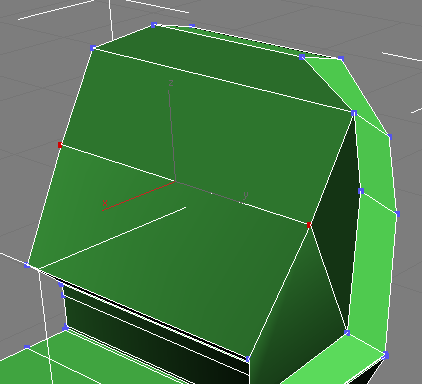Select the blue vertex at the front face's far-left corner
Image resolution: width=422 pixels, height=384 pixels.
27,265
